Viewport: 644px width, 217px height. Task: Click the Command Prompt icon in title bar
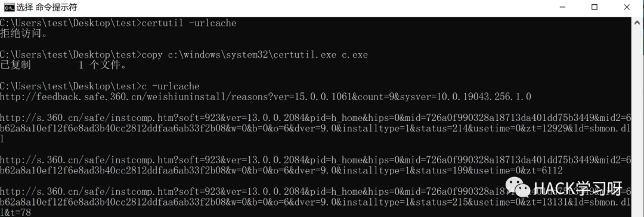[x=9, y=7]
